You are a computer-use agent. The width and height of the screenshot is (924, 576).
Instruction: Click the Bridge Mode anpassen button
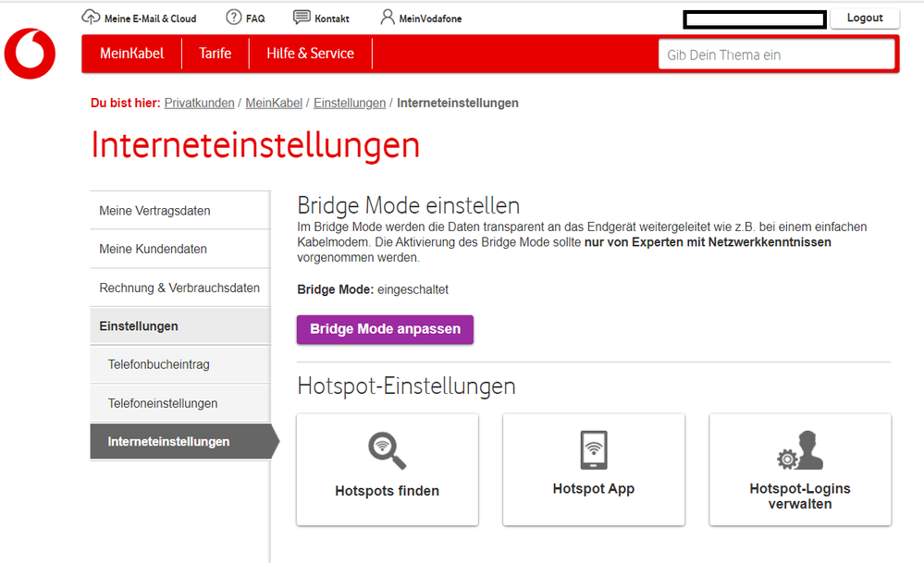[x=385, y=329]
